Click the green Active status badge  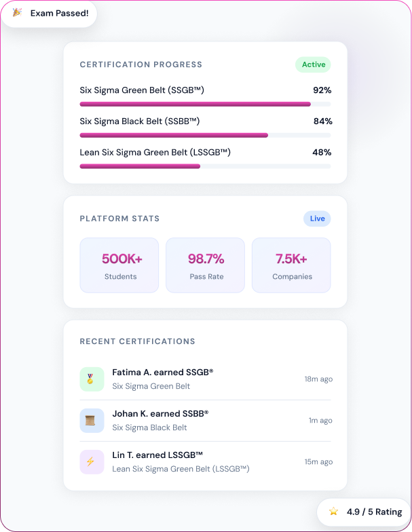(x=314, y=64)
